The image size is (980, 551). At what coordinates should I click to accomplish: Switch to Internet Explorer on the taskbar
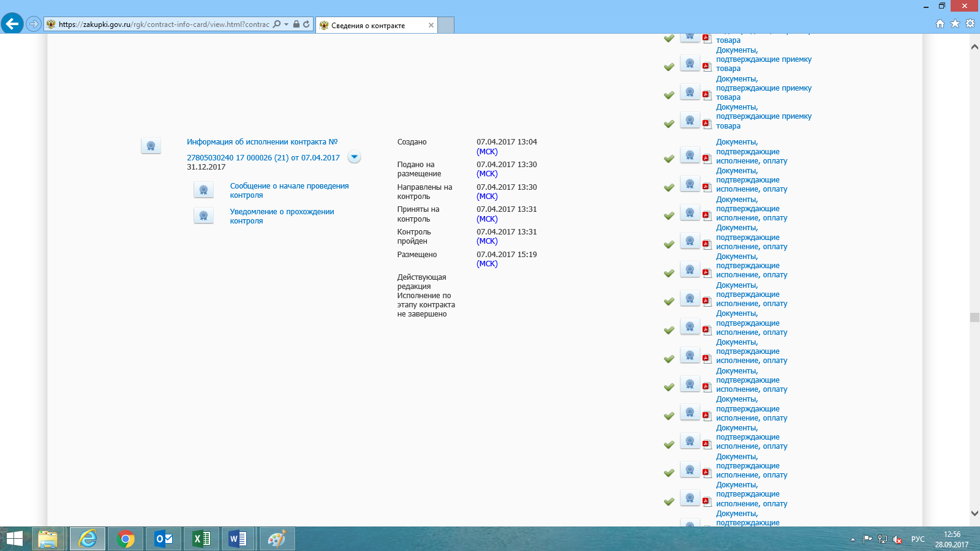tap(88, 539)
